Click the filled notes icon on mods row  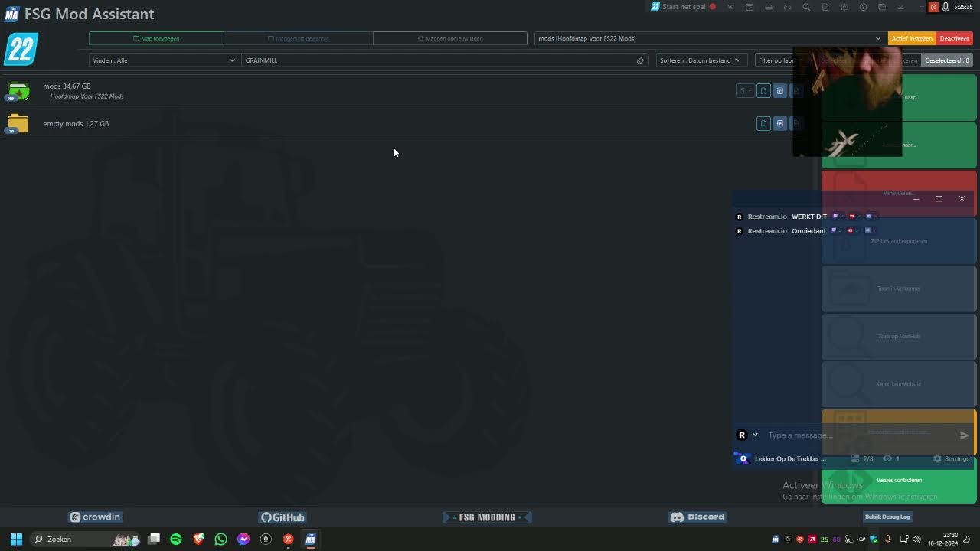point(779,91)
